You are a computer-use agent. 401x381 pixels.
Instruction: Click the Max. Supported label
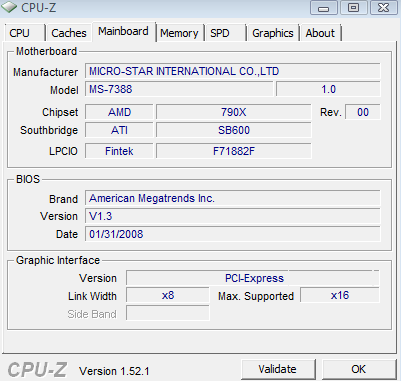click(256, 296)
